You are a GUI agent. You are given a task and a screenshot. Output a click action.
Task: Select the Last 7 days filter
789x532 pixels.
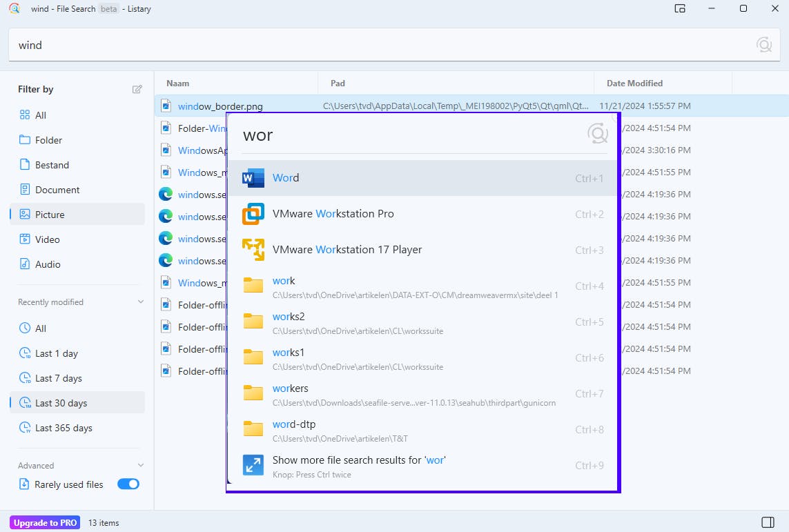pos(59,378)
